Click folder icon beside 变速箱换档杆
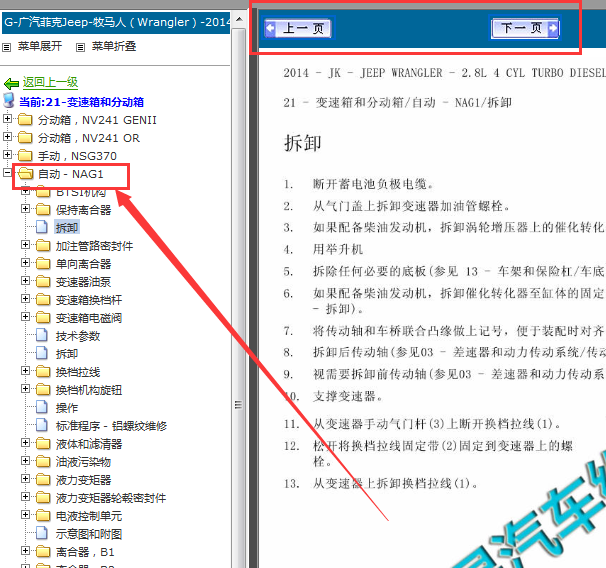 [x=43, y=299]
